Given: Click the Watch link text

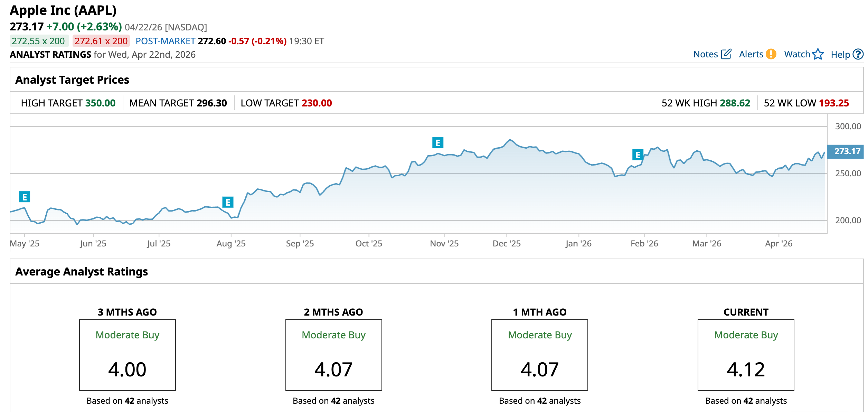Looking at the screenshot, I should tap(797, 54).
